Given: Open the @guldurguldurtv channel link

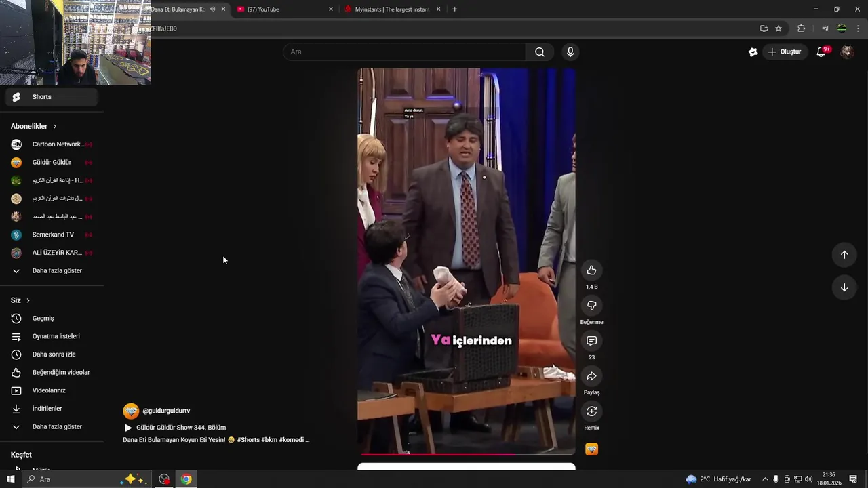Looking at the screenshot, I should (x=166, y=411).
